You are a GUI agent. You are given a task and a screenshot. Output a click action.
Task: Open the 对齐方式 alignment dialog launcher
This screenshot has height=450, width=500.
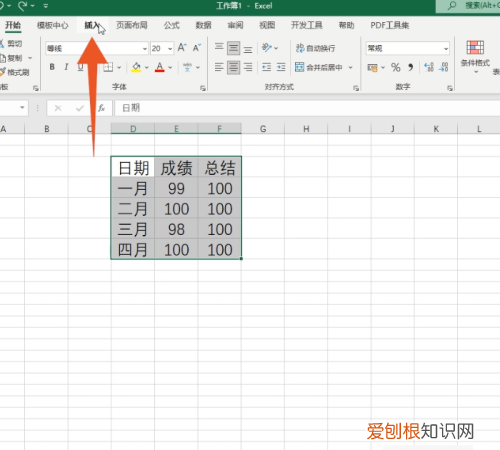click(356, 88)
